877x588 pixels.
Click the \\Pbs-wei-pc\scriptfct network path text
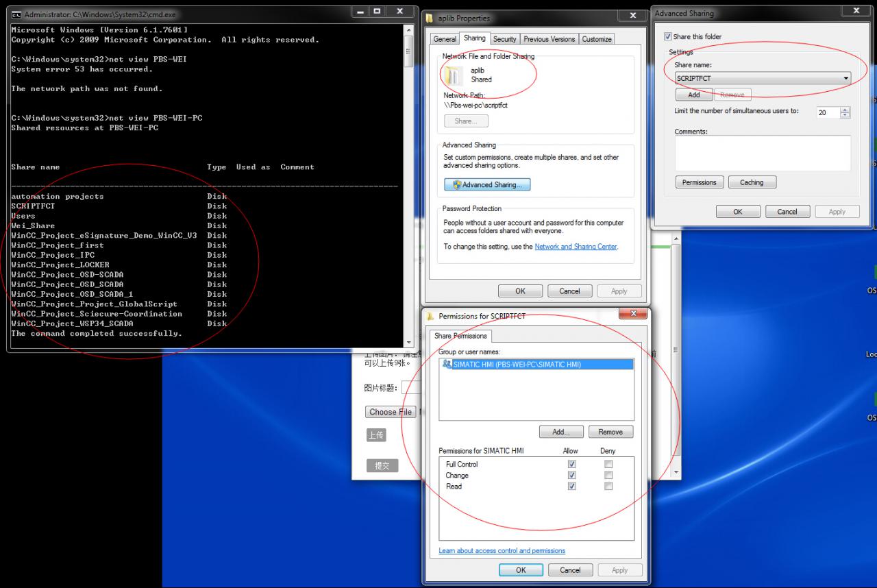pos(475,106)
